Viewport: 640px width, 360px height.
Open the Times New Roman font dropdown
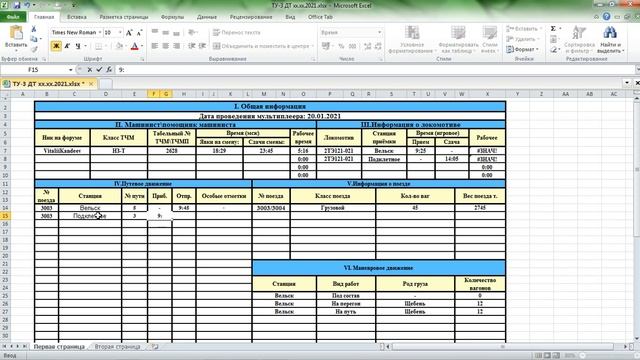point(100,32)
